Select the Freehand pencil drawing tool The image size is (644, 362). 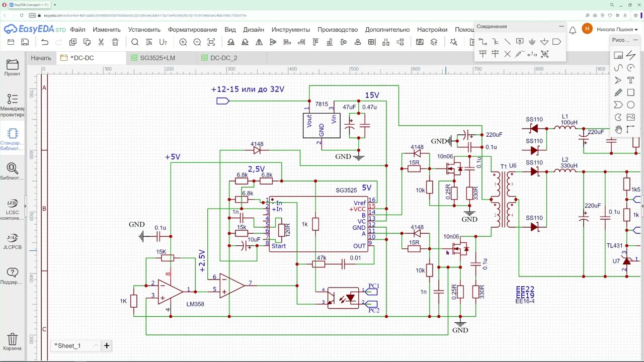[618, 93]
